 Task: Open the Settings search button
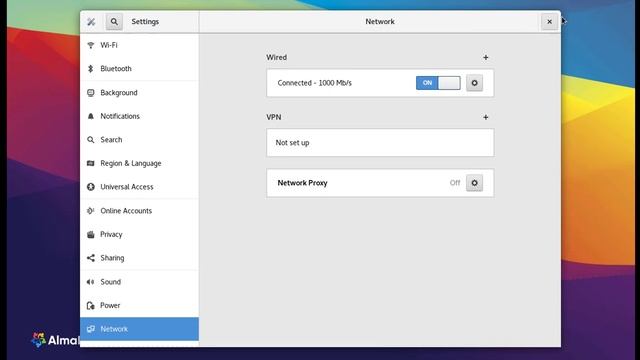click(x=114, y=22)
